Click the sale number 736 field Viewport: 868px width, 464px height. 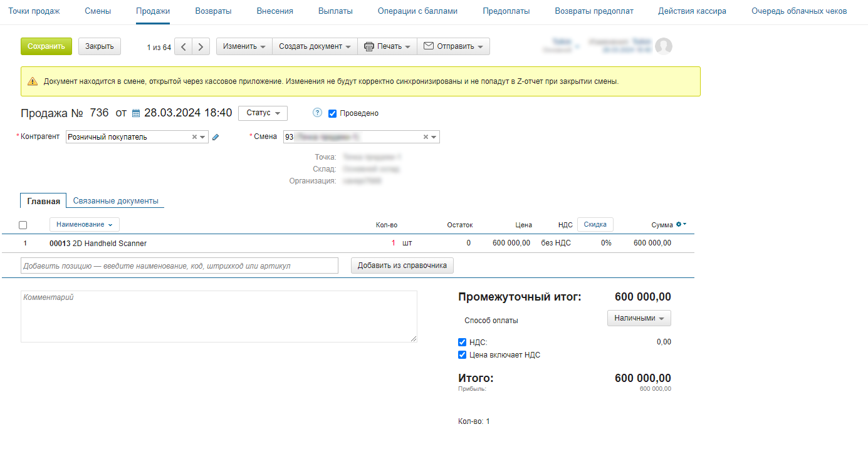point(99,113)
